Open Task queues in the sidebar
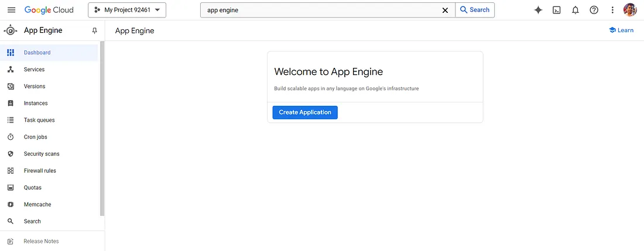 coord(49,120)
